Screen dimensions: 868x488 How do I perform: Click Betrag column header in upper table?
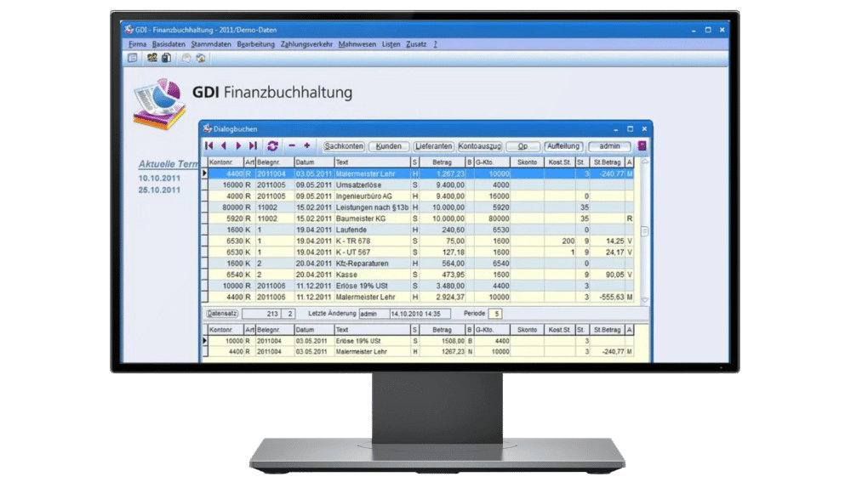pyautogui.click(x=443, y=162)
